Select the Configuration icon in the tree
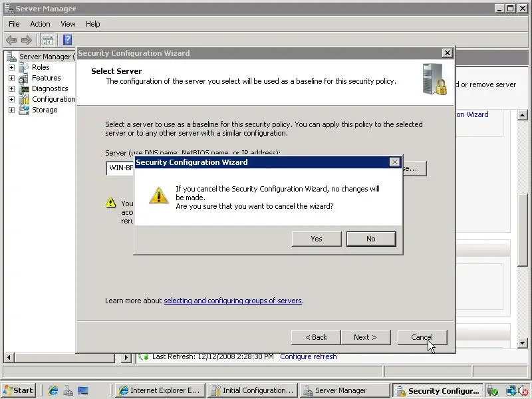This screenshot has width=532, height=399. coord(24,99)
